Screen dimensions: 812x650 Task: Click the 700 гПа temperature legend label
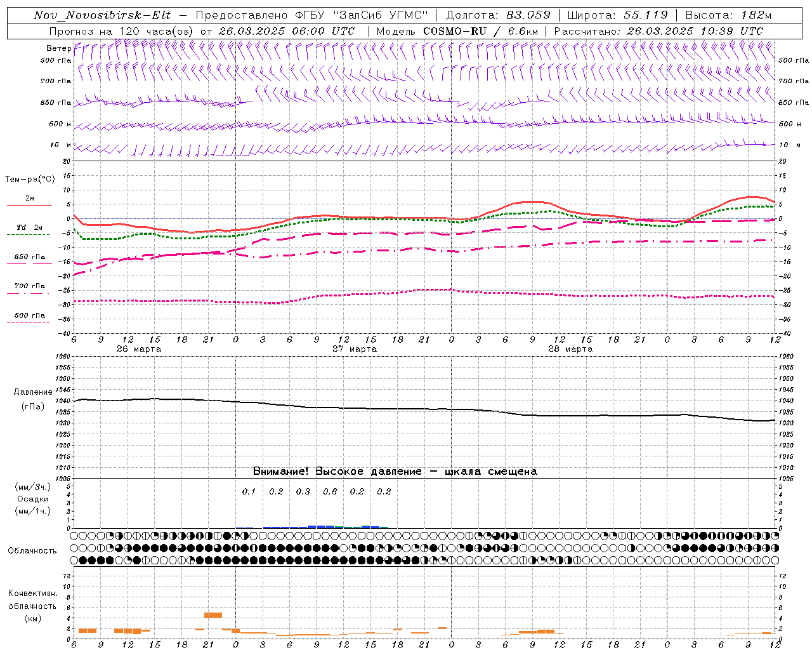(x=29, y=286)
